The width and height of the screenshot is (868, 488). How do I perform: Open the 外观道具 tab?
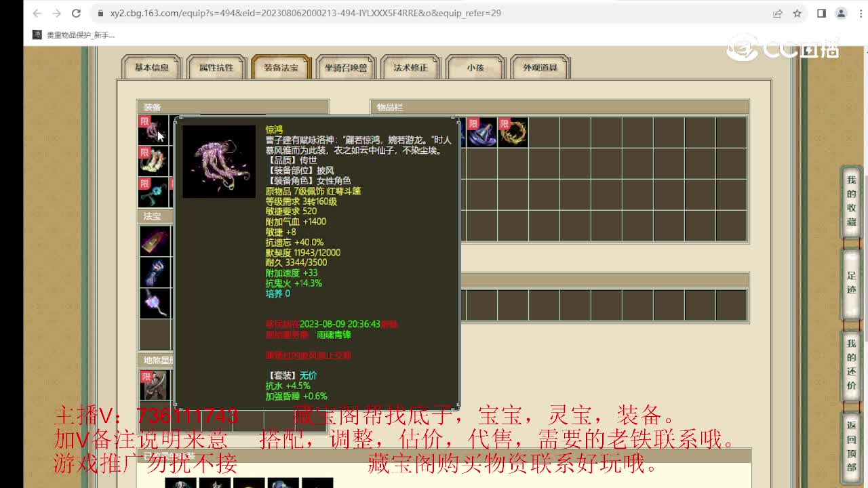(540, 66)
